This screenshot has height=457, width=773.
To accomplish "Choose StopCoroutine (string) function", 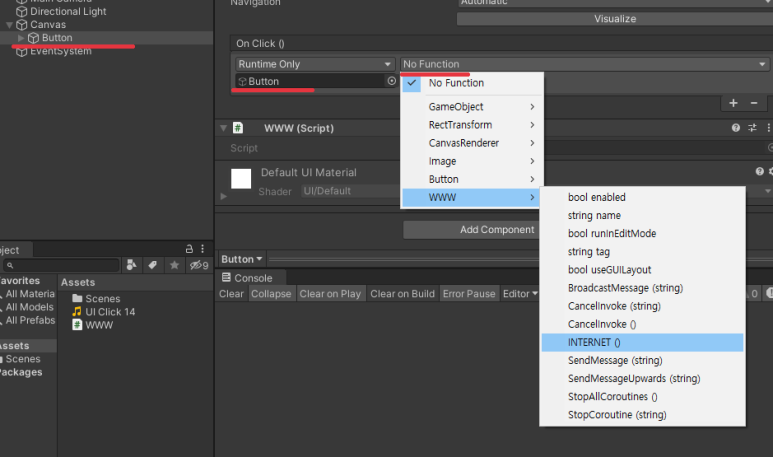I will (x=642, y=415).
